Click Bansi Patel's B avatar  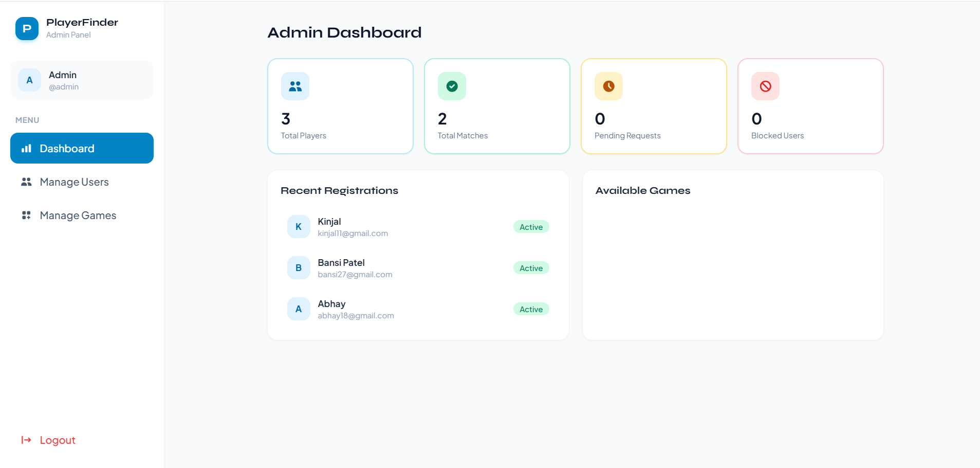[299, 268]
